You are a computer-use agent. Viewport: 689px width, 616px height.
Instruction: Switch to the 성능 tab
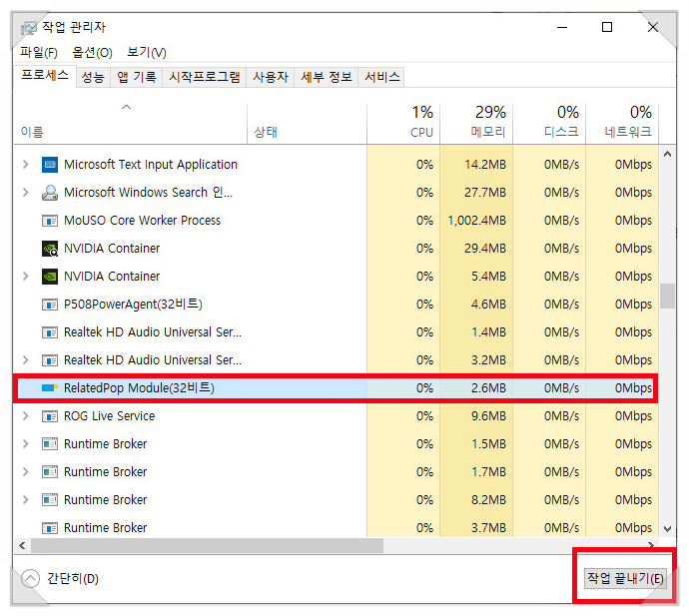(x=93, y=77)
